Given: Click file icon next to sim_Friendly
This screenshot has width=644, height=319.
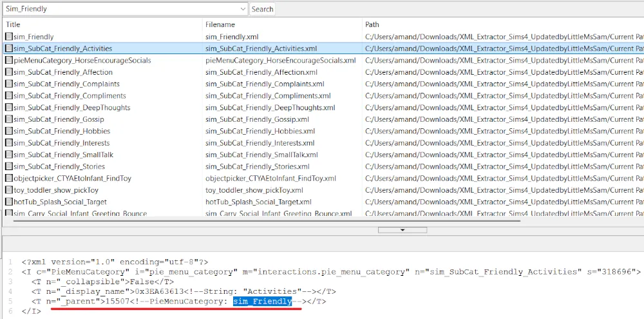Looking at the screenshot, I should click(x=8, y=37).
